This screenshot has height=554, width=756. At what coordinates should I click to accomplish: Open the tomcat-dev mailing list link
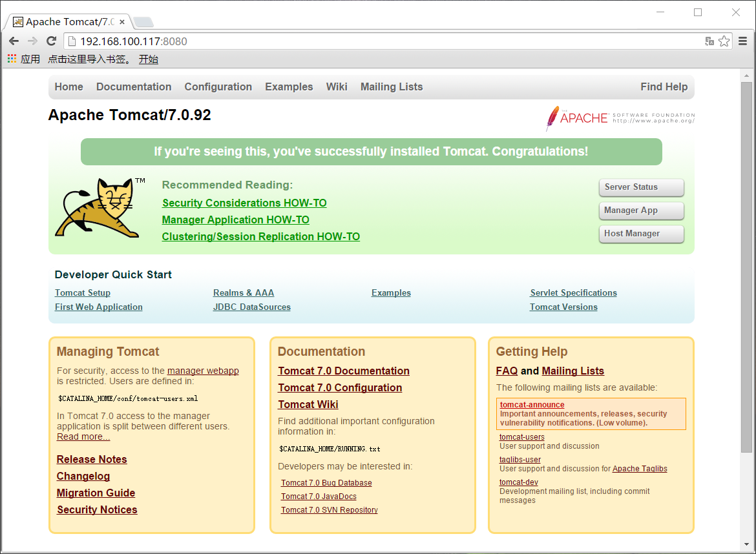[x=518, y=482]
